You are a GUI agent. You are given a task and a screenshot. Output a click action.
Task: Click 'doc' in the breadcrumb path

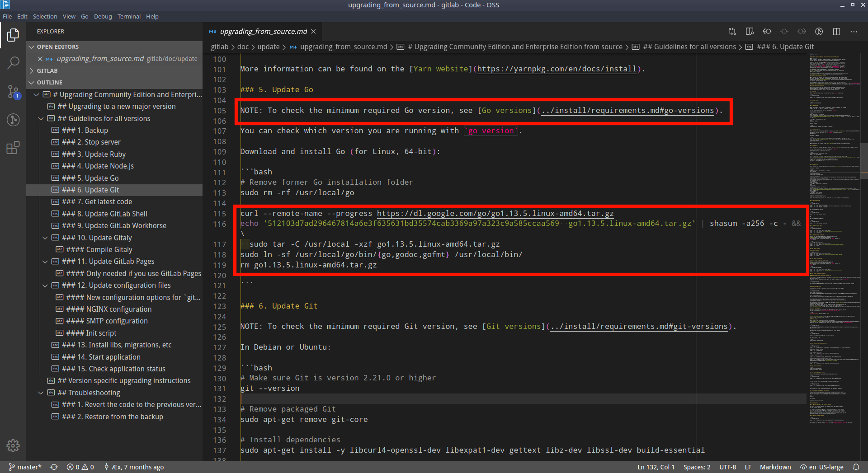click(243, 47)
